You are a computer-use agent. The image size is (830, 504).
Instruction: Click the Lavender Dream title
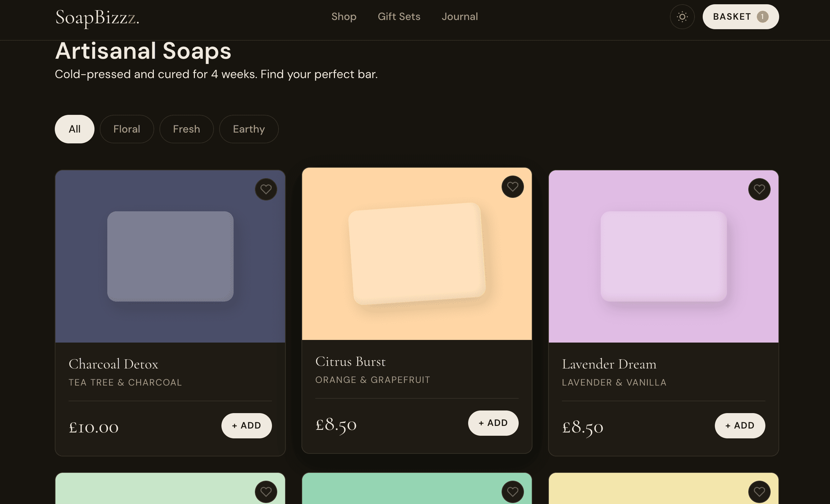(x=609, y=364)
